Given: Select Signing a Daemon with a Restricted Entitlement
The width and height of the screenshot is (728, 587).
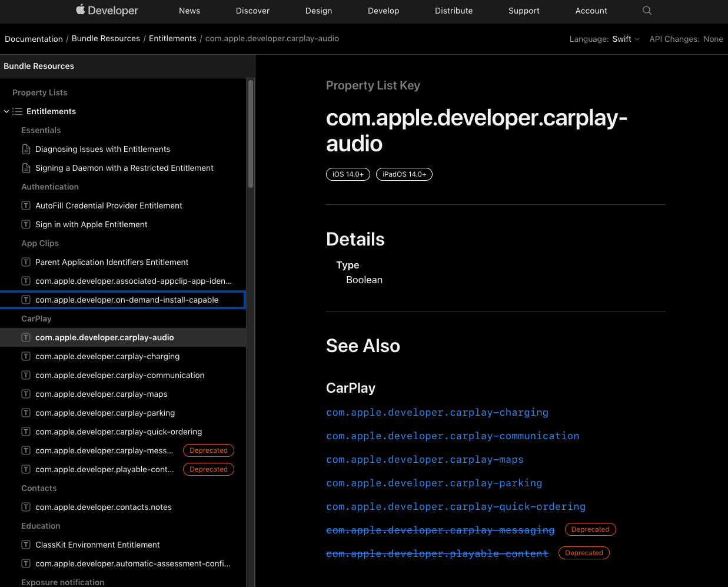Looking at the screenshot, I should [124, 168].
